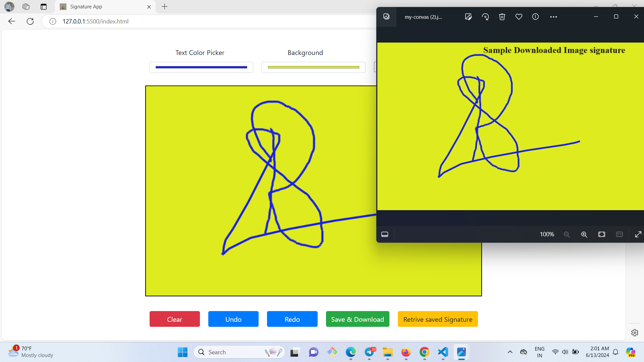644x362 pixels.
Task: Click the 100% zoom level value
Action: [547, 234]
